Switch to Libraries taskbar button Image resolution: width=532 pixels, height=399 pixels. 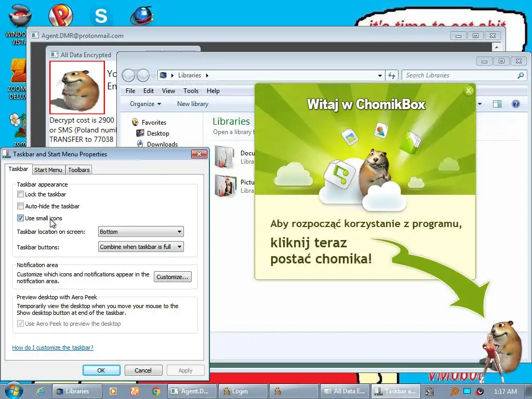tap(77, 391)
